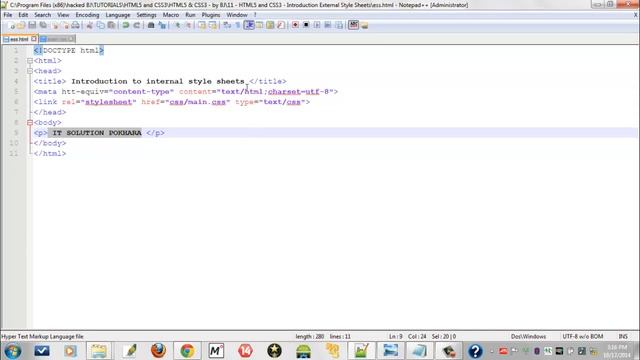This screenshot has height=360, width=640.
Task: Open the User Defined Language dialog icon
Action: (260, 25)
